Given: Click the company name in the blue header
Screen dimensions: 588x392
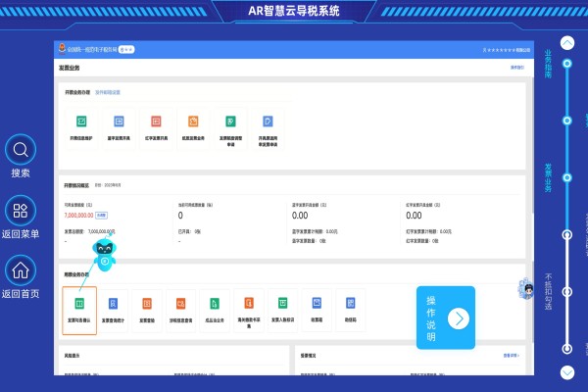Looking at the screenshot, I should 507,50.
